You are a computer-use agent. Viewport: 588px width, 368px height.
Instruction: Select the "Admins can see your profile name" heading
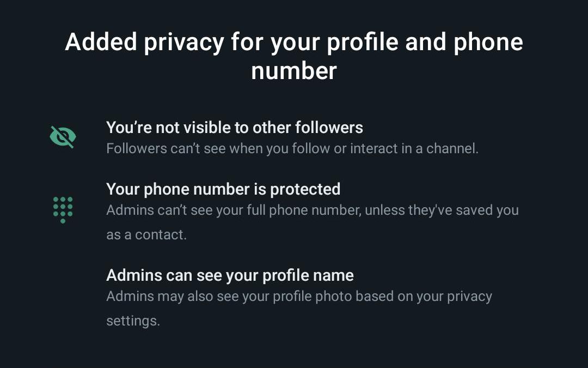pos(230,275)
